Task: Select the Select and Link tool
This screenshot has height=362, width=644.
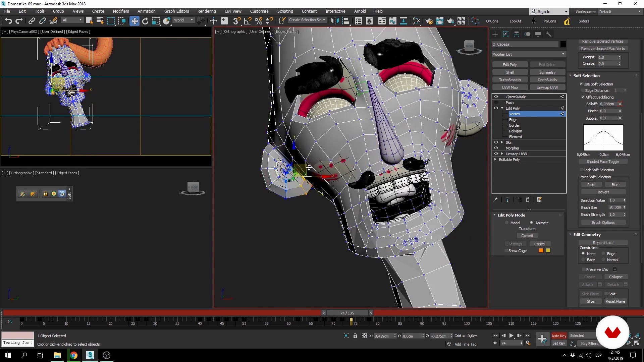Action: click(32, 21)
